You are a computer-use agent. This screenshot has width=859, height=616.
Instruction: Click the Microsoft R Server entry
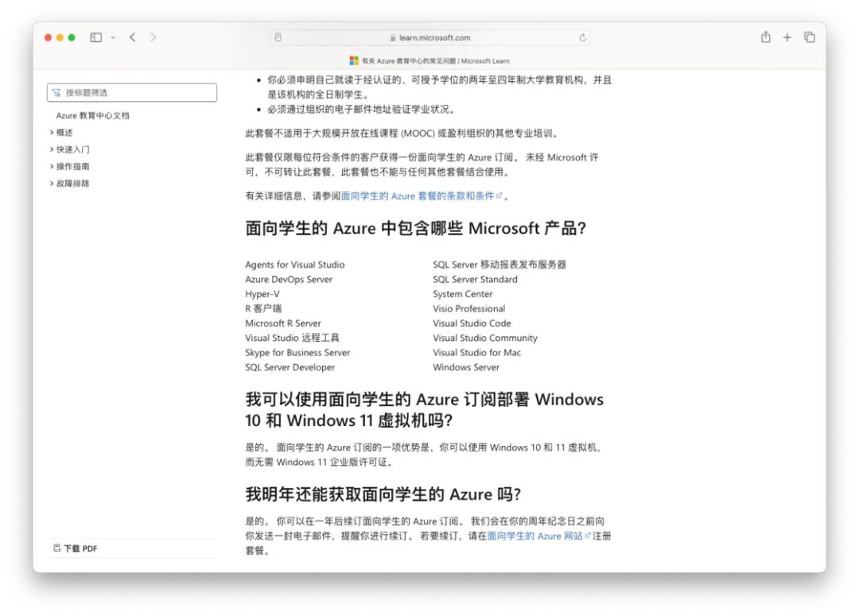tap(283, 323)
